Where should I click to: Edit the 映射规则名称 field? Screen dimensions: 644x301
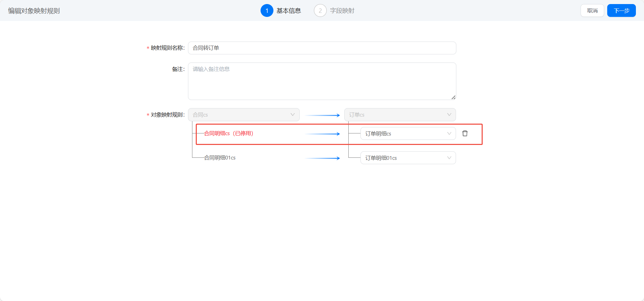point(322,48)
